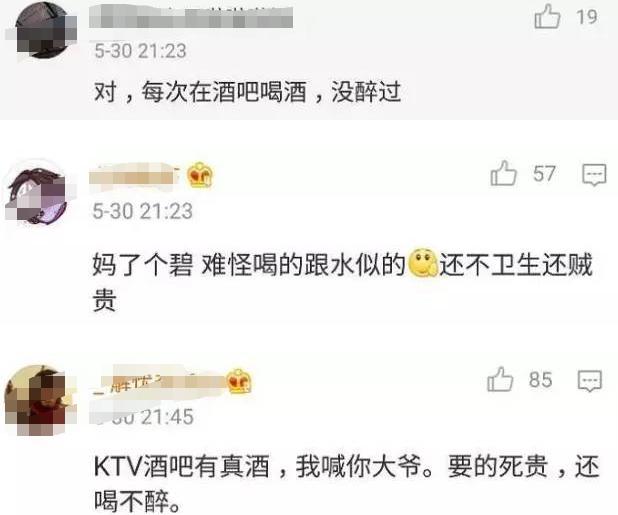Image resolution: width=618 pixels, height=515 pixels.
Task: Click the blurred username of third commenter
Action: click(x=160, y=383)
